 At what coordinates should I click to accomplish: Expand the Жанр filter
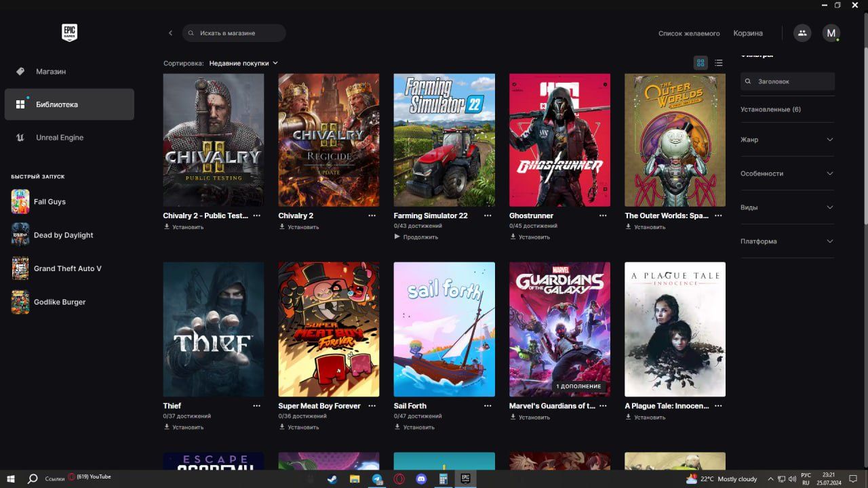click(x=787, y=140)
